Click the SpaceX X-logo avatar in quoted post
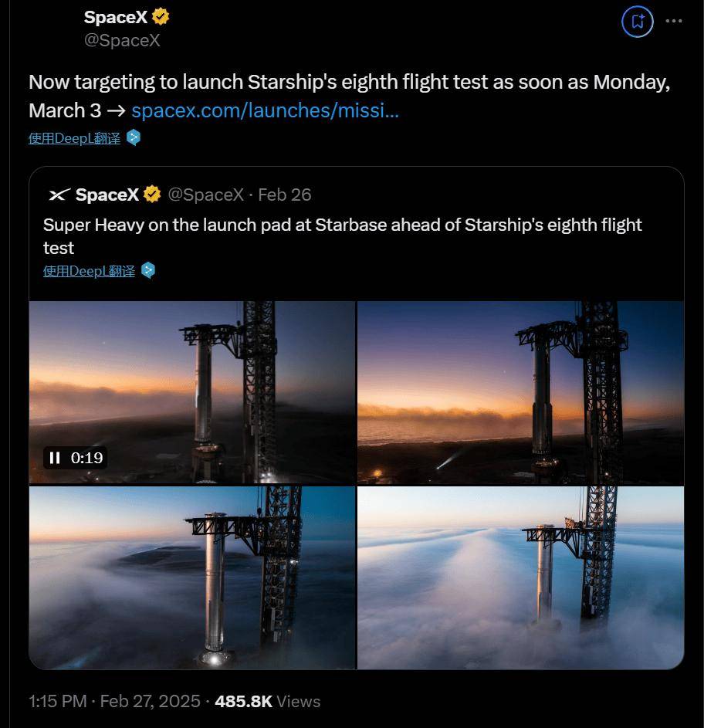This screenshot has width=704, height=728. [x=59, y=195]
